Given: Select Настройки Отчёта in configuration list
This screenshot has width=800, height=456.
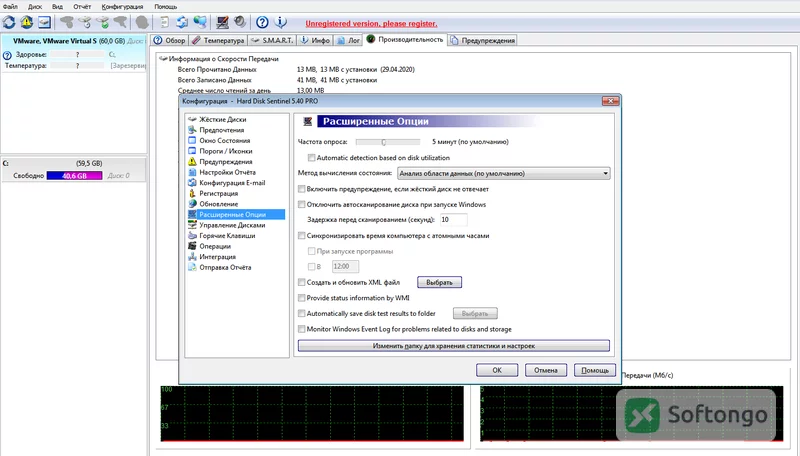Looking at the screenshot, I should pyautogui.click(x=227, y=172).
